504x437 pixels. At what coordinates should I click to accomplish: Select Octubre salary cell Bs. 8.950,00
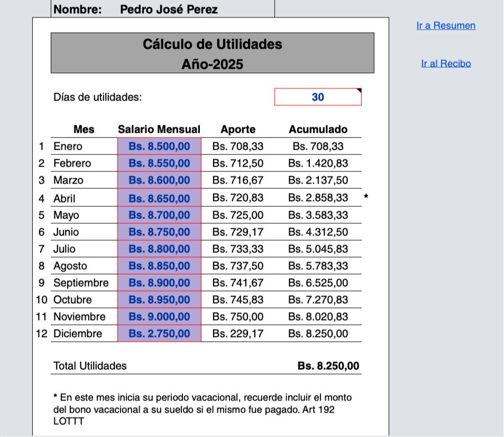click(159, 300)
